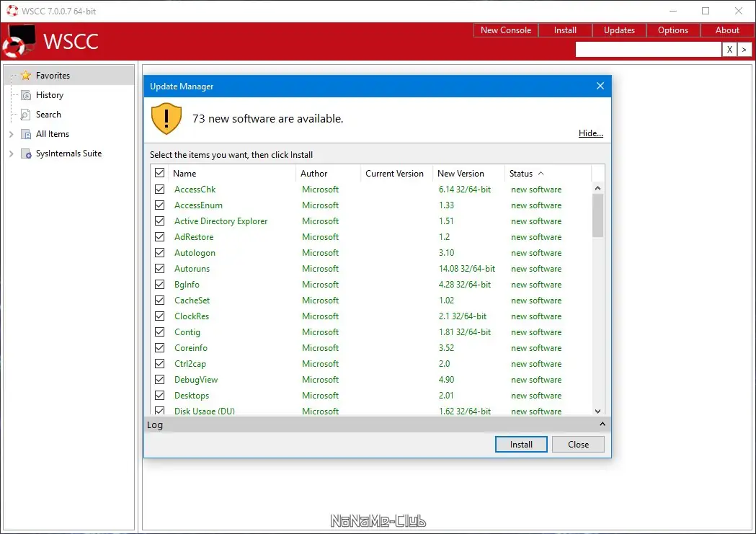Click the WSCC lifebuoy logo in header
The width and height of the screenshot is (756, 534).
(18, 41)
